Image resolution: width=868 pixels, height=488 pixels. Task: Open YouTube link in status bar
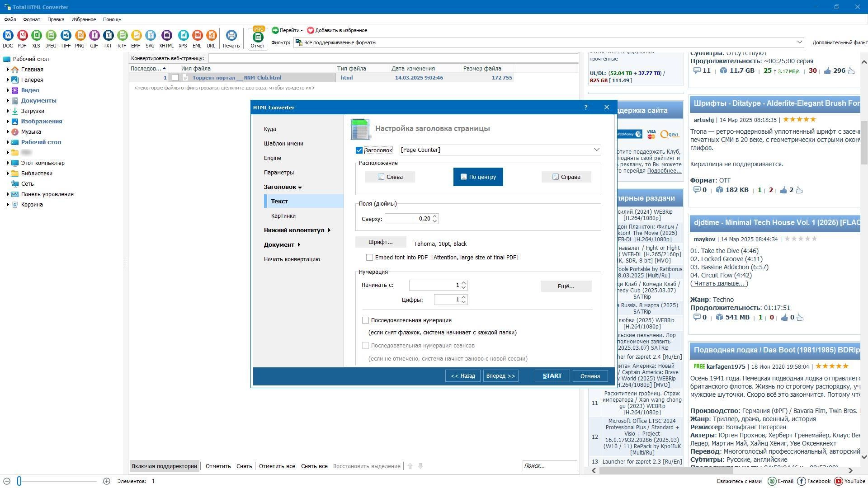click(849, 481)
